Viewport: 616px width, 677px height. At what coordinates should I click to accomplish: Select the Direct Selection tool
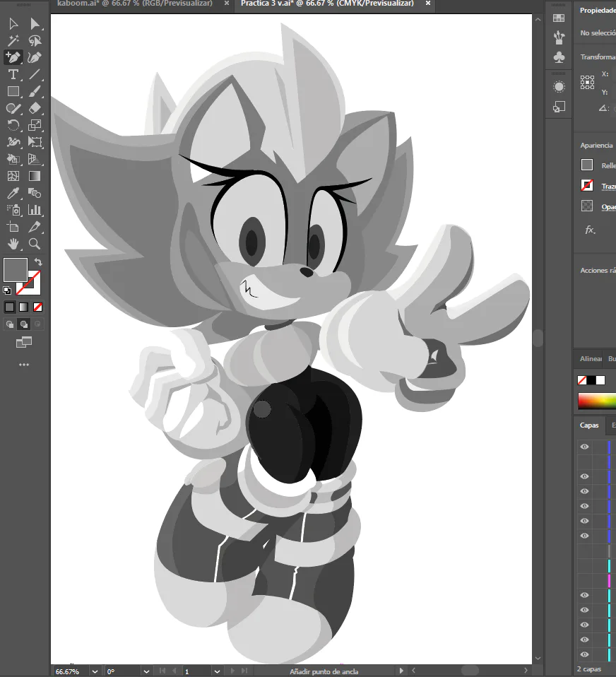tap(35, 24)
